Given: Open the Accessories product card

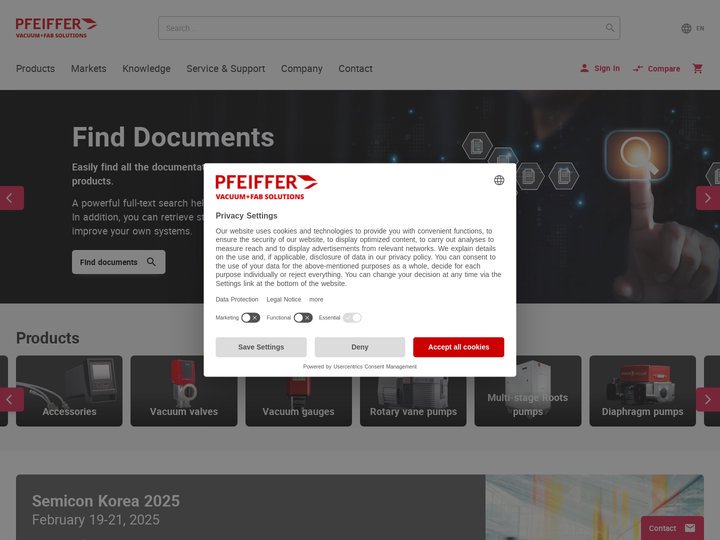Looking at the screenshot, I should [69, 391].
